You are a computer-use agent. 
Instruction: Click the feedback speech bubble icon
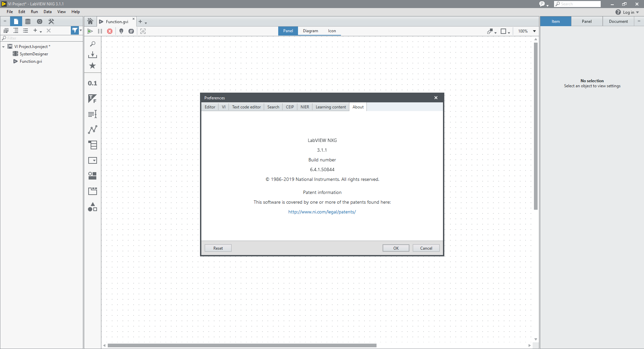point(542,4)
